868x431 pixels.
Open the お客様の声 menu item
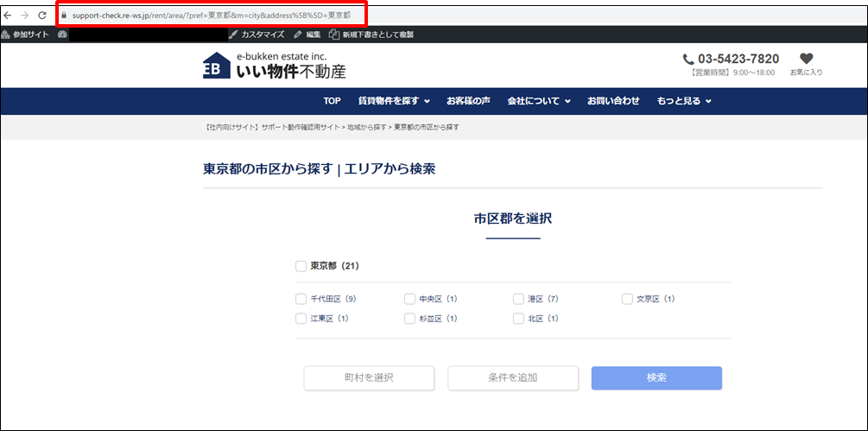pos(468,101)
